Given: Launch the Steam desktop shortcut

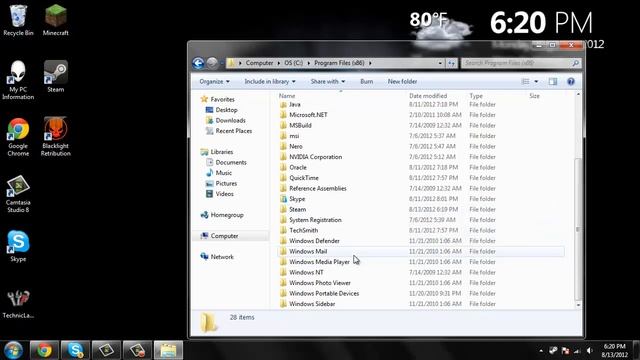Looking at the screenshot, I should pos(56,77).
